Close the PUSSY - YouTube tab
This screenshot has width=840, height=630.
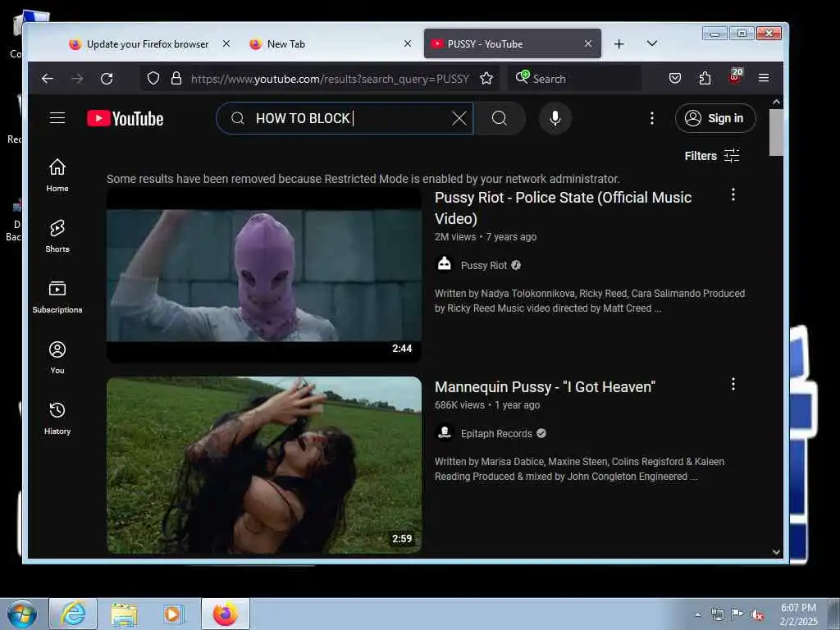click(x=588, y=44)
